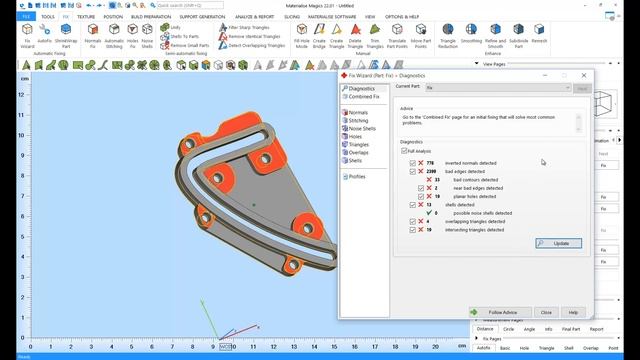Click Remove Identical Triangles
The height and width of the screenshot is (360, 640).
[x=249, y=36]
